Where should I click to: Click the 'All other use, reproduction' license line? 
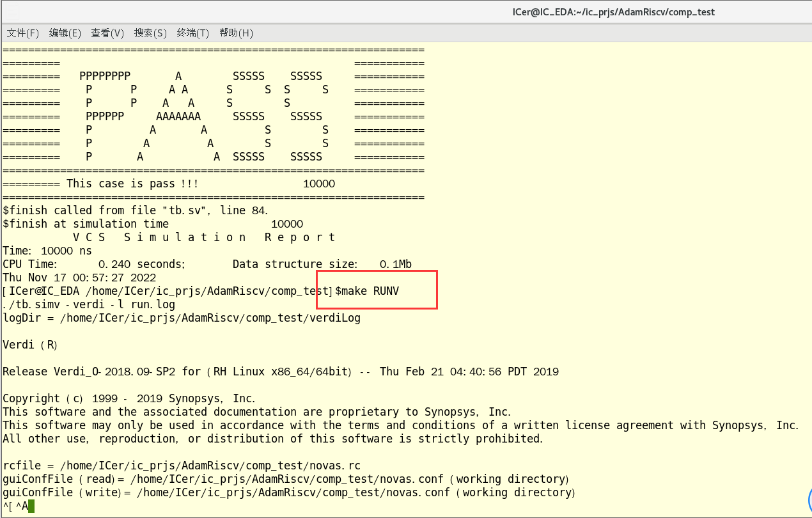point(273,439)
